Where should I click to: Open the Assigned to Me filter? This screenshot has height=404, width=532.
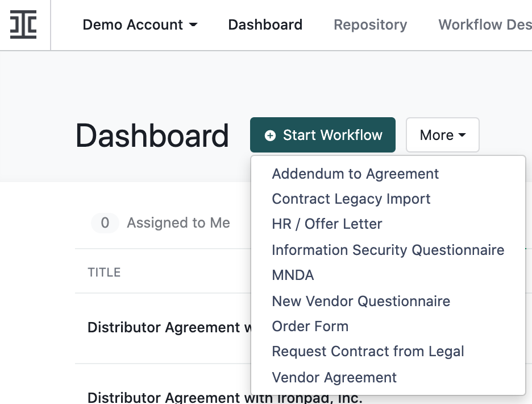(160, 223)
